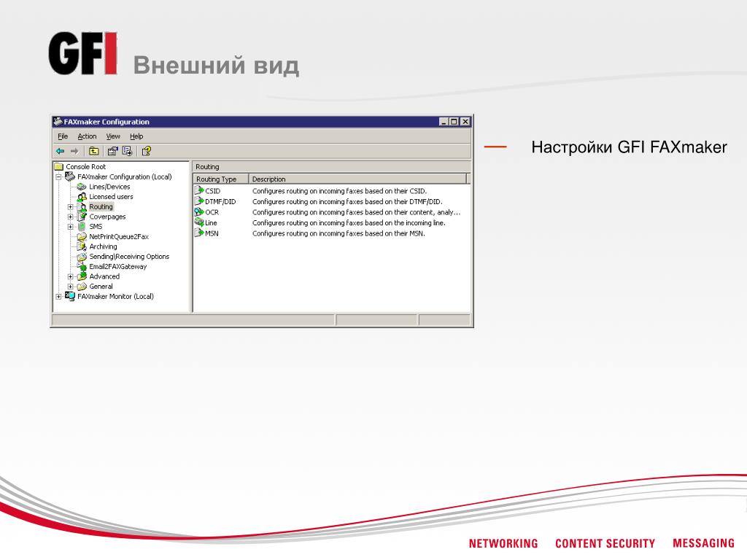Click the Forward arrow toolbar icon

74,151
